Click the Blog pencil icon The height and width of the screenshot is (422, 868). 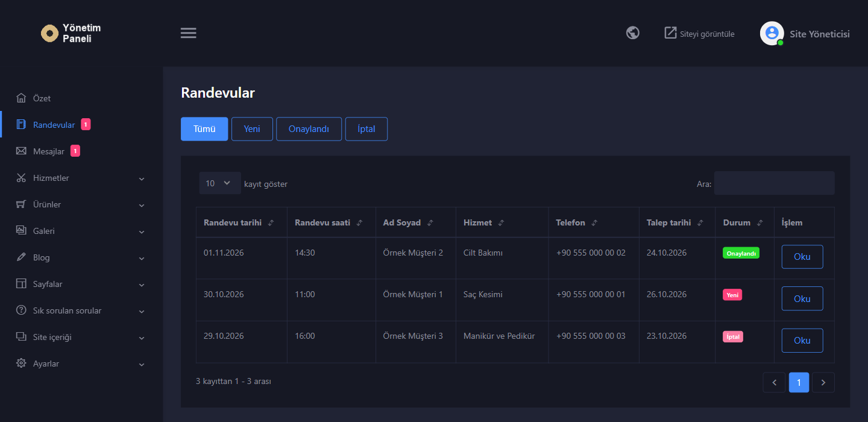22,257
